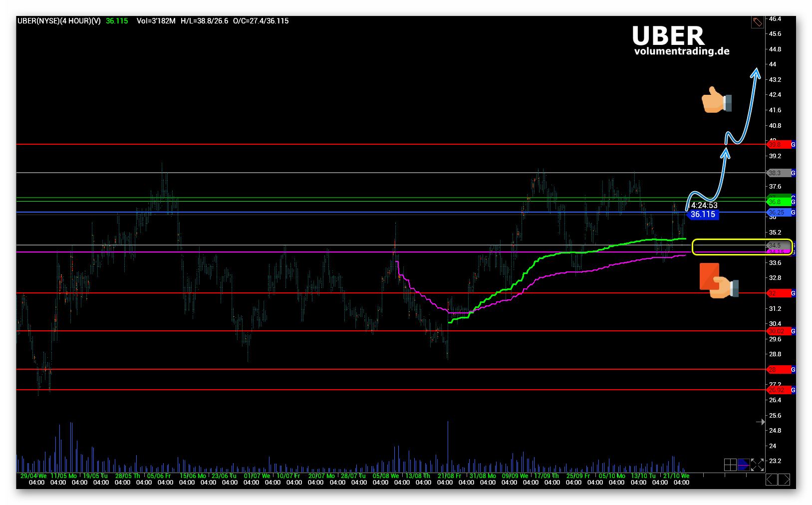Click the G marker beside the 39.8 level
The height and width of the screenshot is (505, 812).
click(793, 145)
